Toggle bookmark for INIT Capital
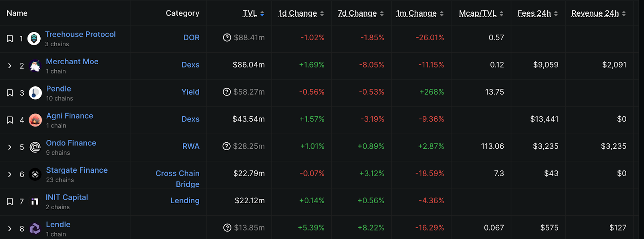The image size is (644, 239). pyautogui.click(x=10, y=201)
